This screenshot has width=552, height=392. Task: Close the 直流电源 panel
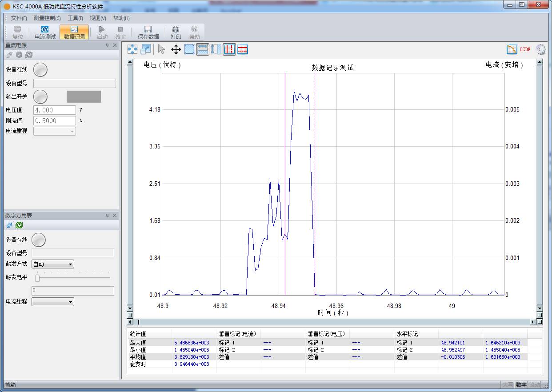pyautogui.click(x=115, y=45)
